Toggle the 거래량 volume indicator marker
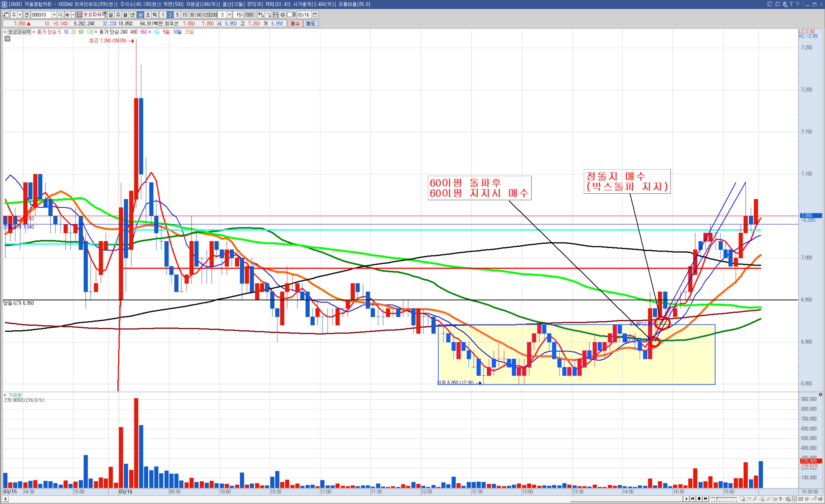Screen dimensions: 825x504 point(5,395)
